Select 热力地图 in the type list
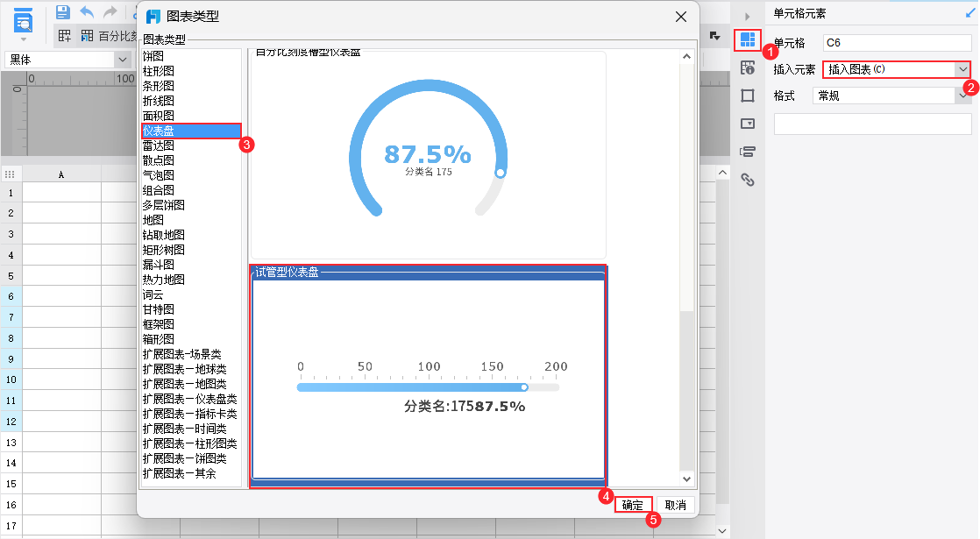Image resolution: width=980 pixels, height=539 pixels. coord(163,280)
